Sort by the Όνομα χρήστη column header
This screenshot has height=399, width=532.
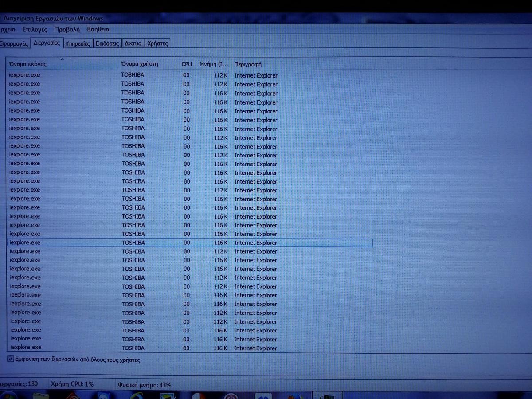(149, 64)
